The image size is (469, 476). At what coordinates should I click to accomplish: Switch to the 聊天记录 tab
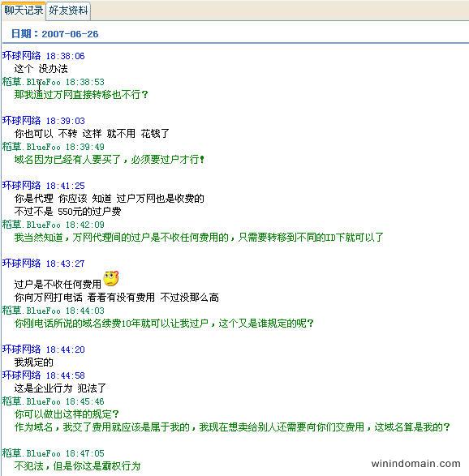pos(24,11)
